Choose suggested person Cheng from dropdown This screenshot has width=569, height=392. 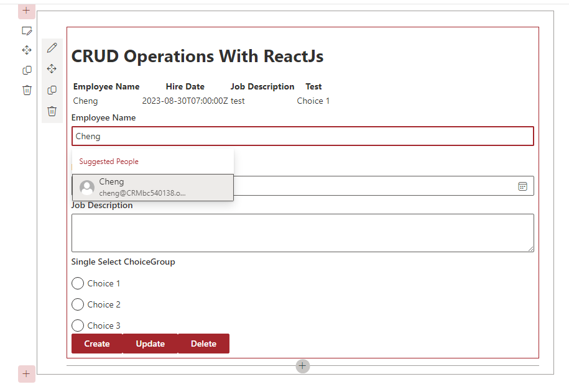(x=153, y=188)
